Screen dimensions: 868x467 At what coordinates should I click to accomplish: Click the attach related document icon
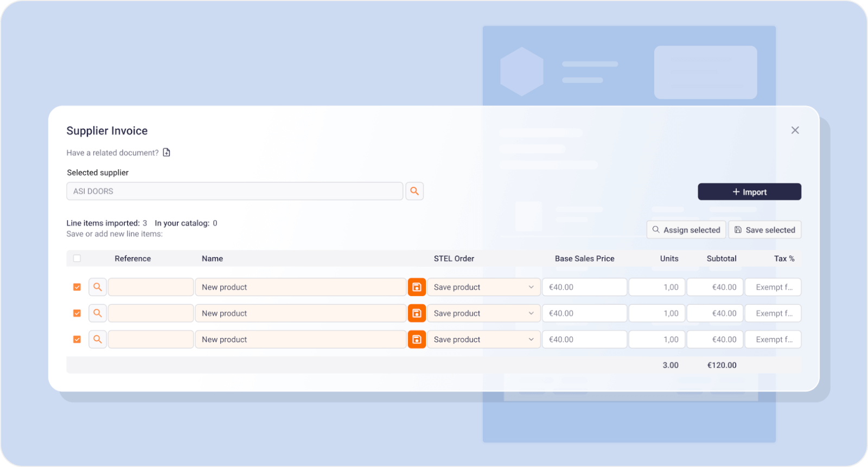(167, 152)
